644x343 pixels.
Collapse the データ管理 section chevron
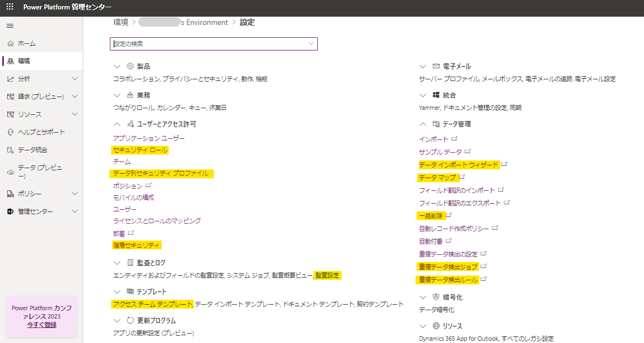click(423, 124)
